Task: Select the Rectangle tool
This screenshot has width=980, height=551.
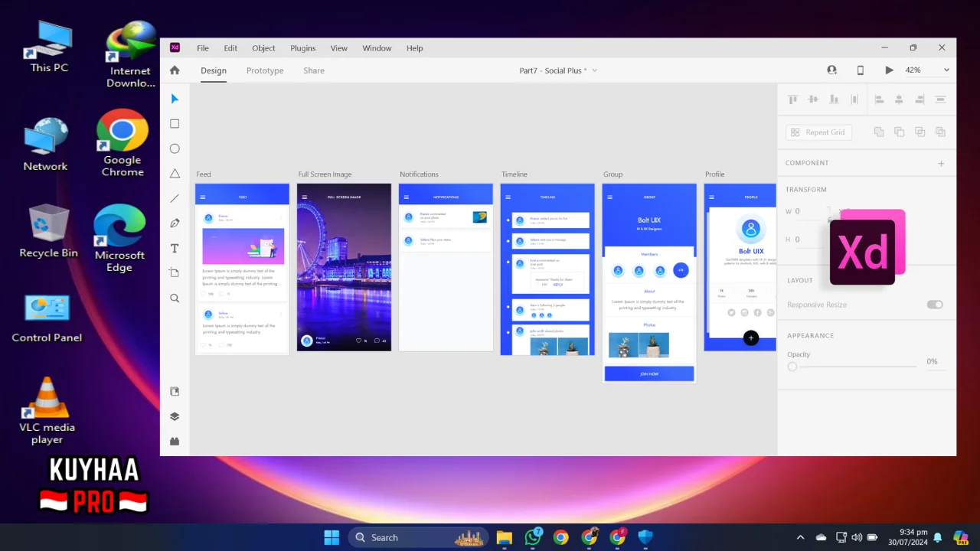Action: (x=175, y=124)
